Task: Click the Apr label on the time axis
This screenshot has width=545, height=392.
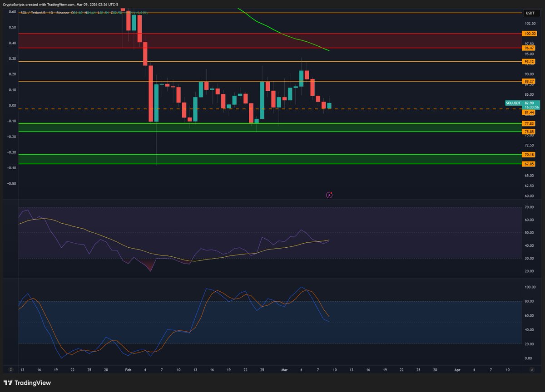Action: (458, 370)
